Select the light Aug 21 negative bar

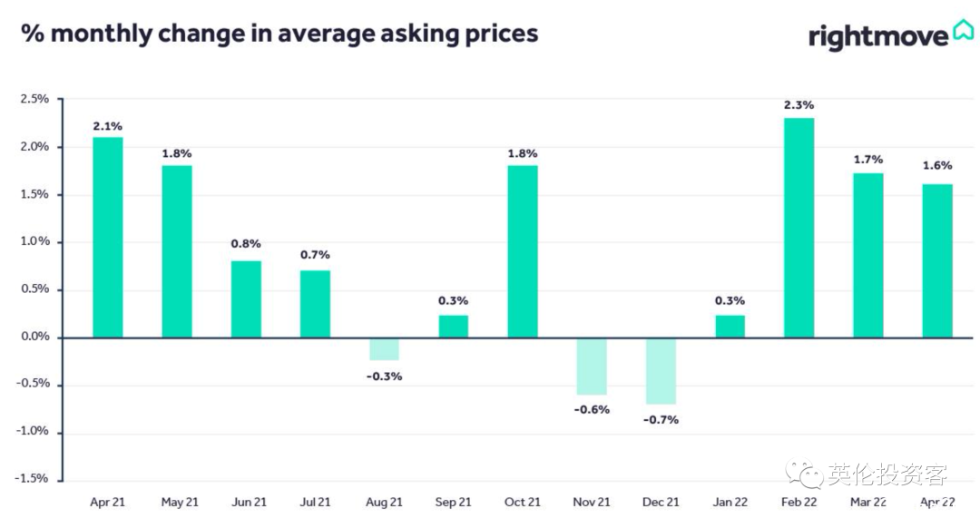pos(384,349)
